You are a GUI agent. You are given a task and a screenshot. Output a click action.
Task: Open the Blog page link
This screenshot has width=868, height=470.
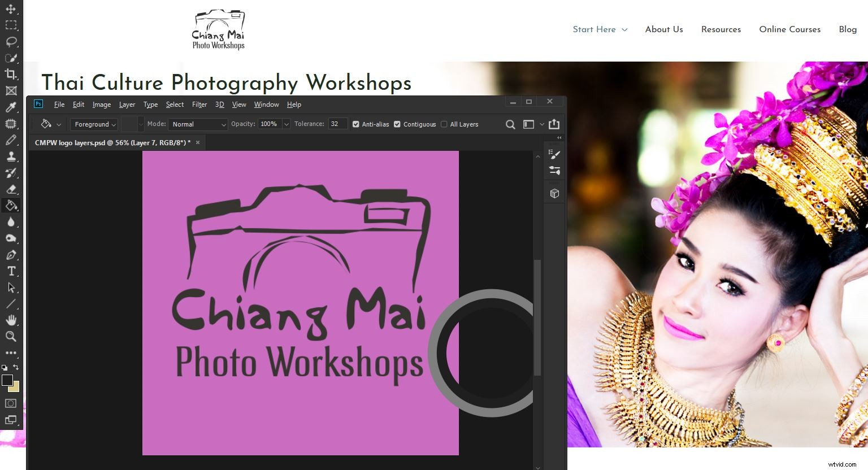848,29
